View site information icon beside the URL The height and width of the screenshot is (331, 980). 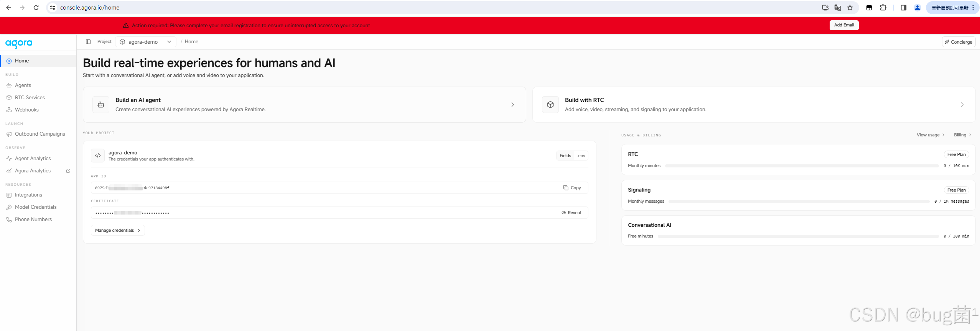[53, 8]
